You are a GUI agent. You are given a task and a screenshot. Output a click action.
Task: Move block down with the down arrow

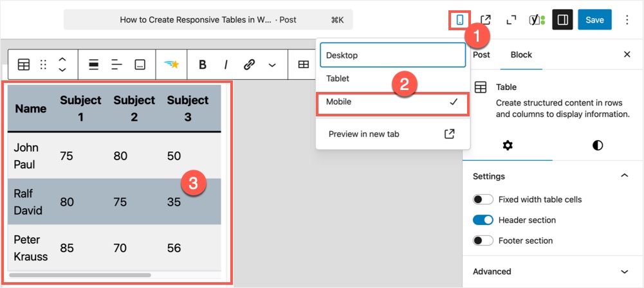pyautogui.click(x=62, y=69)
